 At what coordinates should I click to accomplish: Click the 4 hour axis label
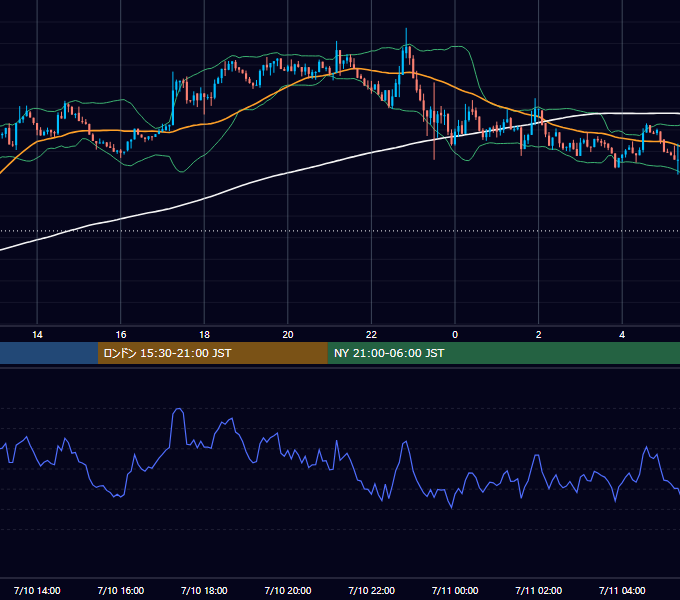pos(622,335)
